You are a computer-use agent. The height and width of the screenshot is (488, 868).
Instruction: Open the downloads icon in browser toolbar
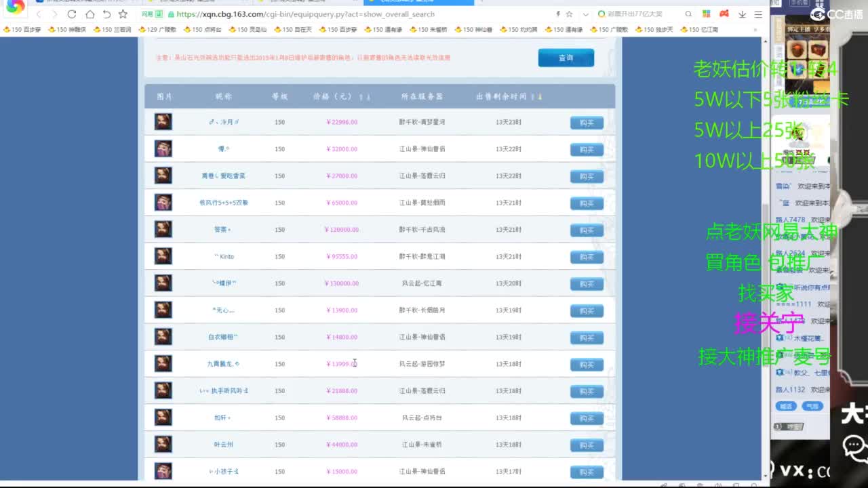742,14
